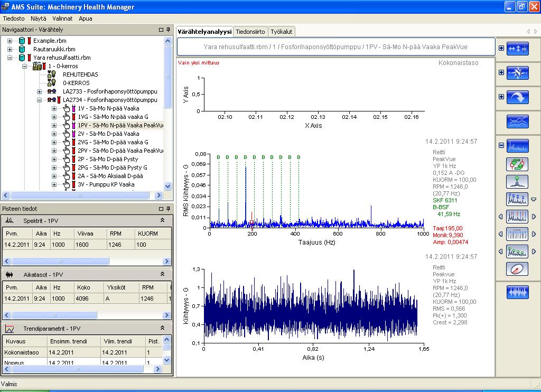Click the single peak marker button
Screen dimensions: 541x392
pos(517,182)
